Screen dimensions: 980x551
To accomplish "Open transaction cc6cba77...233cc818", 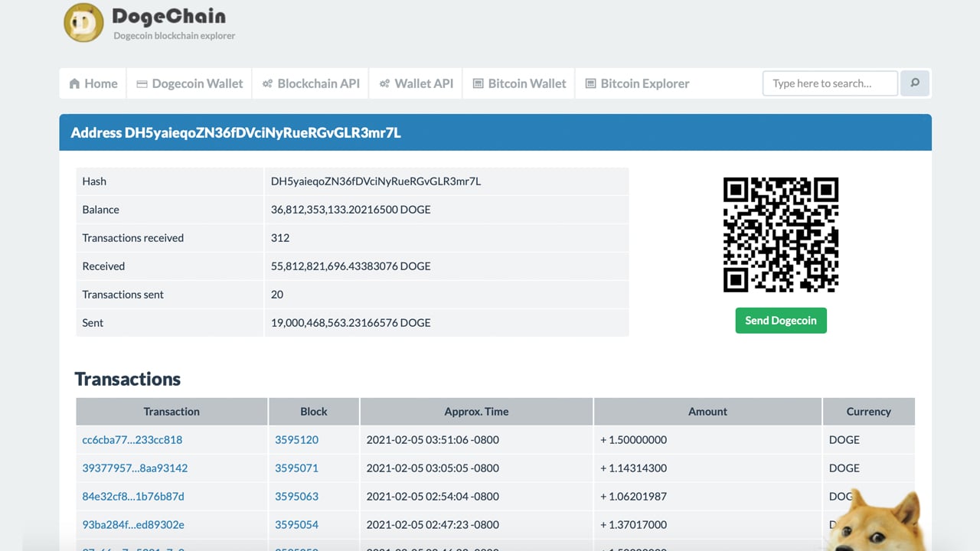I will click(132, 440).
